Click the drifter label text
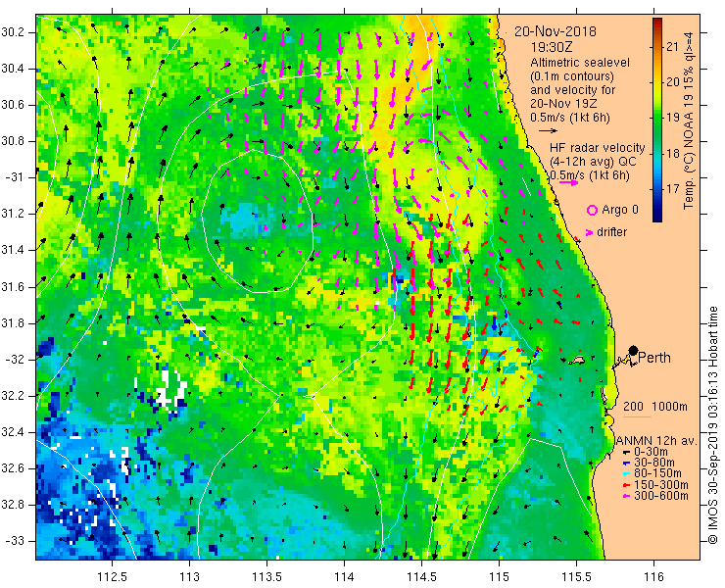 point(611,232)
